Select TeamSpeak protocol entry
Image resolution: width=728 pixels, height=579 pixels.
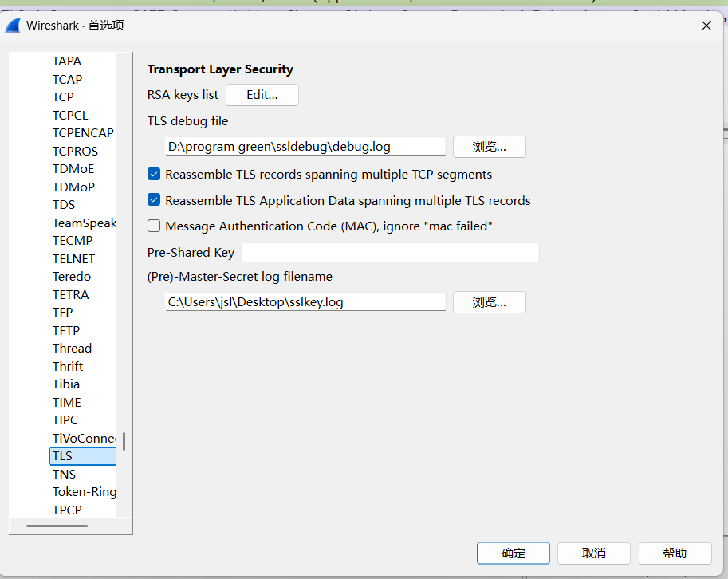84,223
